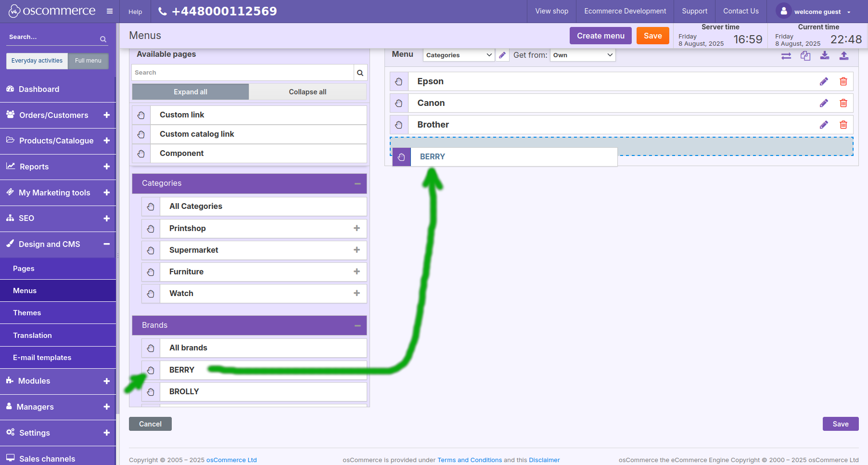Click the Available pages search magnifier button

point(360,73)
